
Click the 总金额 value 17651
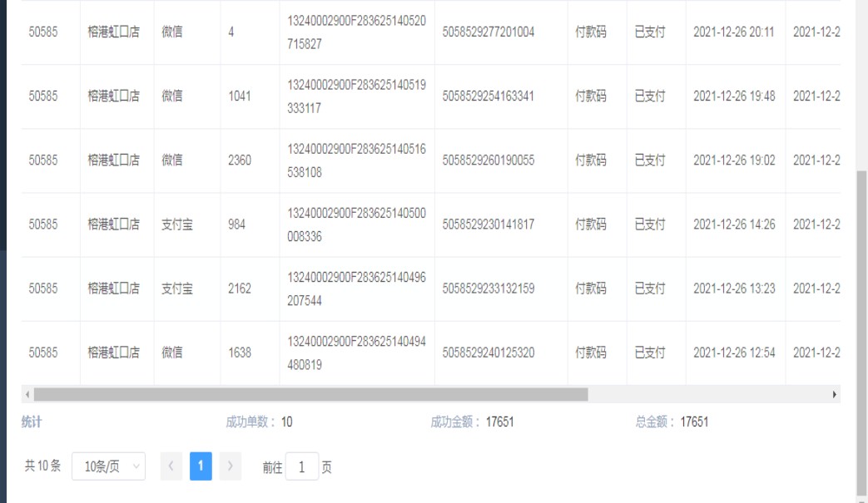point(694,422)
